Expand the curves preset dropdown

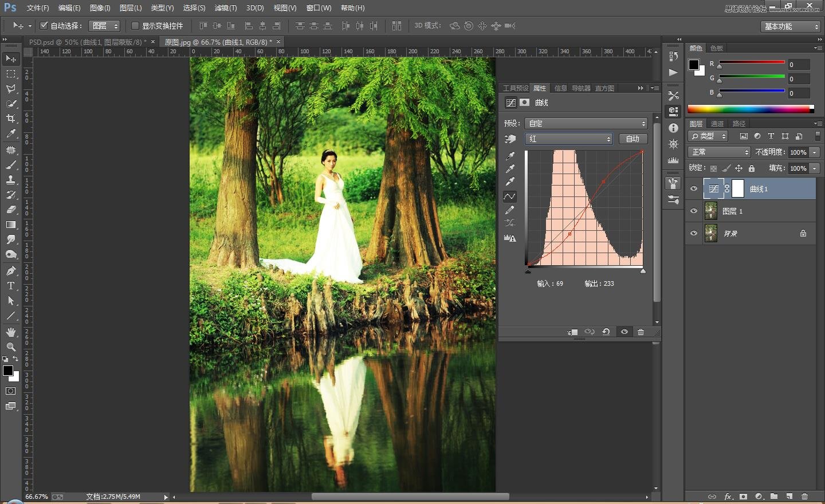586,124
